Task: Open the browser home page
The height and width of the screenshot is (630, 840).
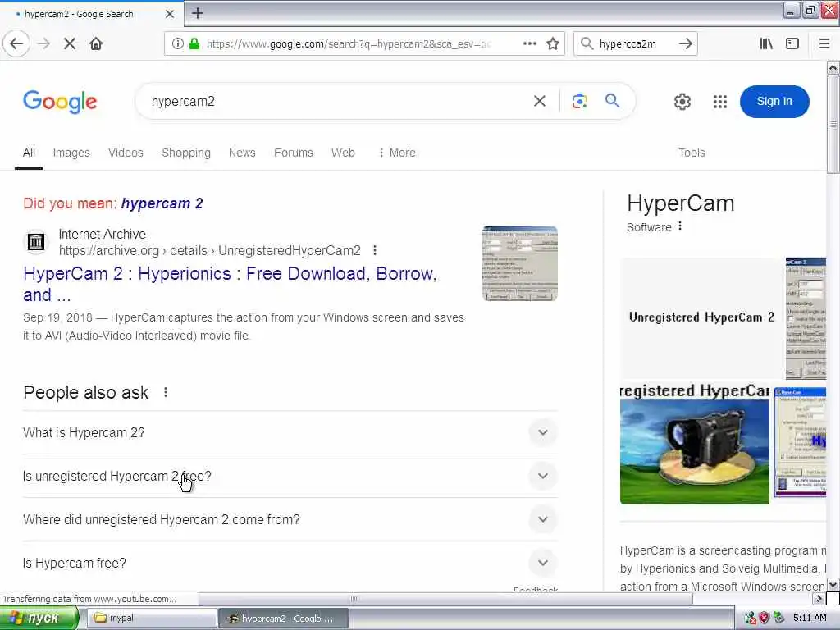Action: tap(96, 44)
